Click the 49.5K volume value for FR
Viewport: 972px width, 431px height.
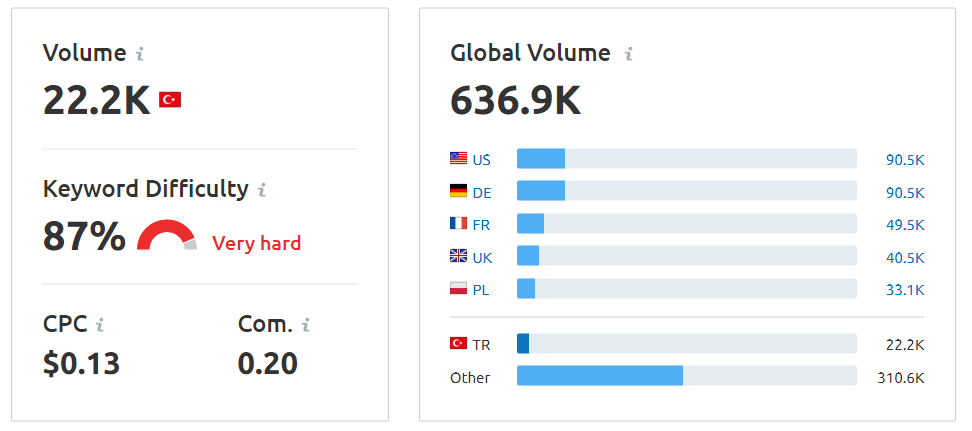pos(905,225)
